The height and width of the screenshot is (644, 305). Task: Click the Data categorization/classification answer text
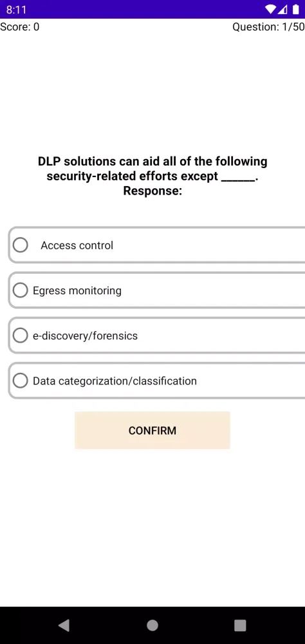[x=115, y=381]
